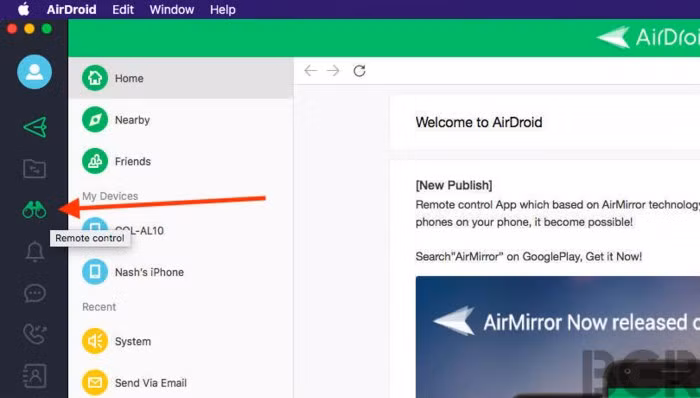Click the Send Via Email envelope icon

[x=95, y=383]
